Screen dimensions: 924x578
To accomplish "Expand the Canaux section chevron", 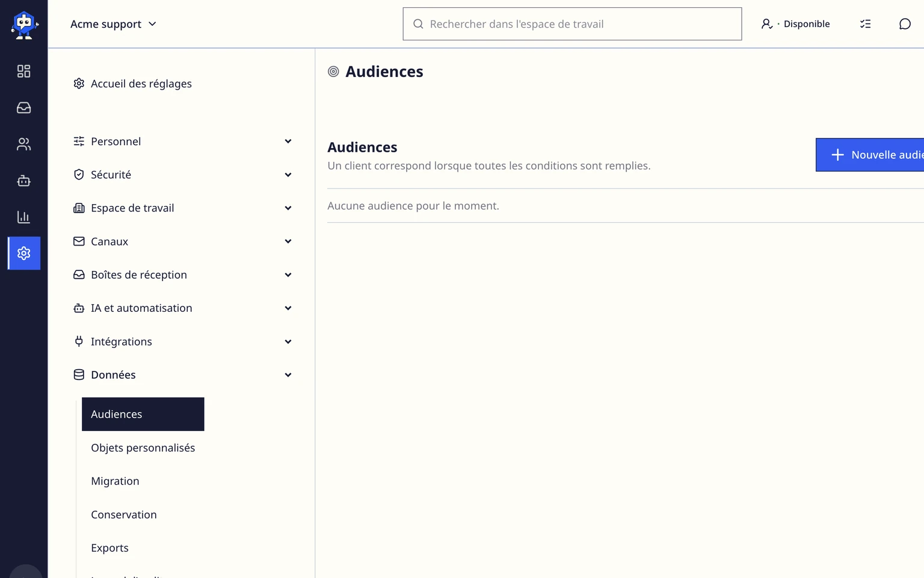I will [x=288, y=241].
